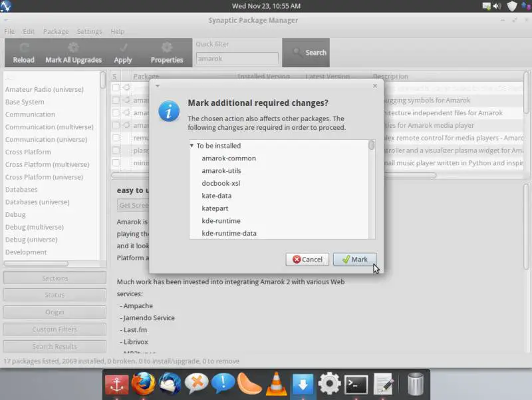Click the Origin filter button
532x400 pixels.
tap(55, 312)
